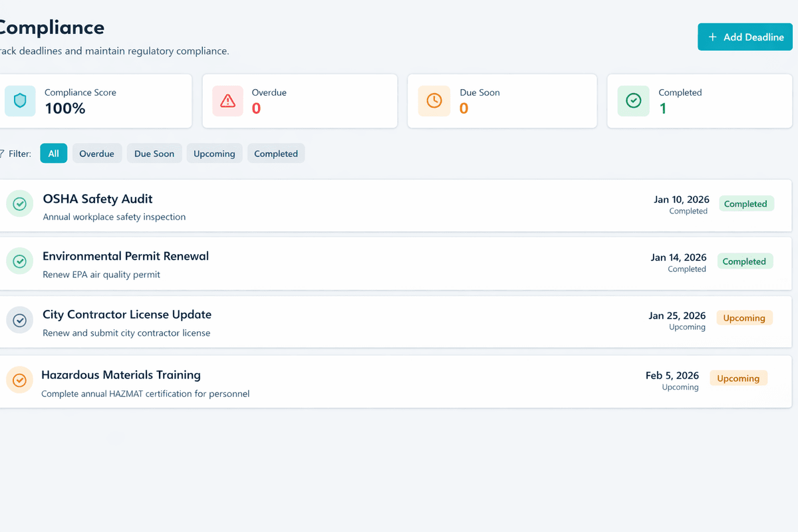
Task: Click the gray check icon for City Contractor License Update
Action: (x=19, y=320)
